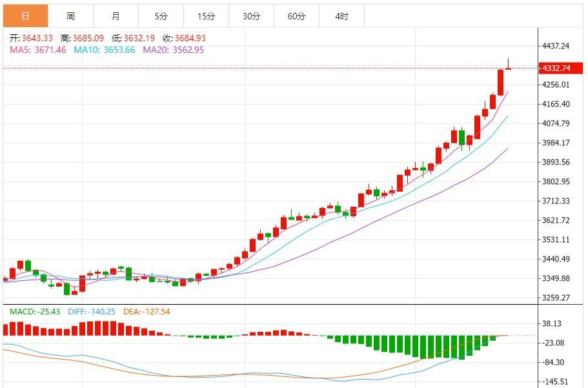Screen dimensions: 588x388
Task: Click the MA5 indicator value label
Action: [x=37, y=50]
